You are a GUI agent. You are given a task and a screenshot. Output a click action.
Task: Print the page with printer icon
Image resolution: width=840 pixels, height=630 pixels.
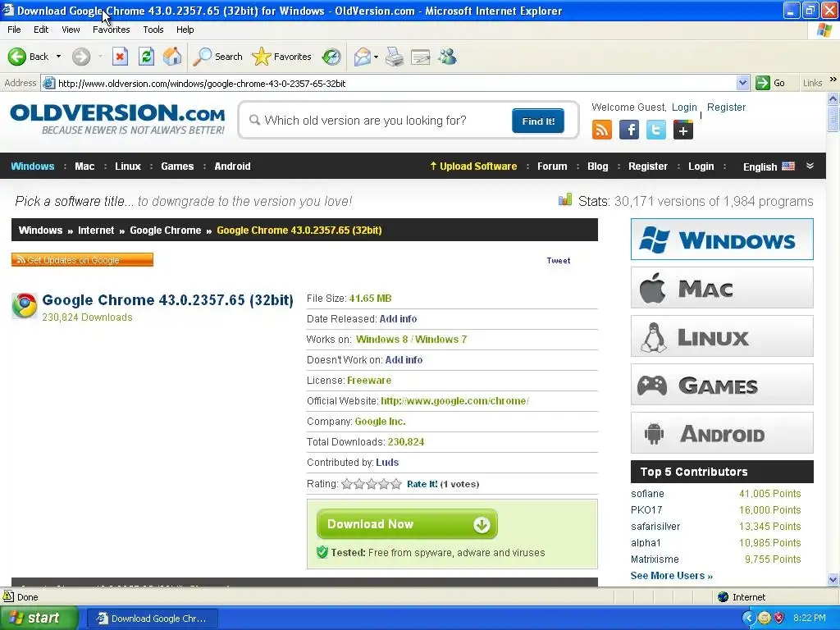click(395, 57)
